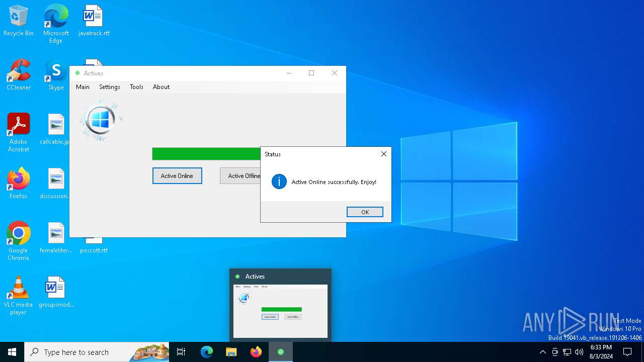
Task: Click the Active Online button
Action: coord(177,175)
